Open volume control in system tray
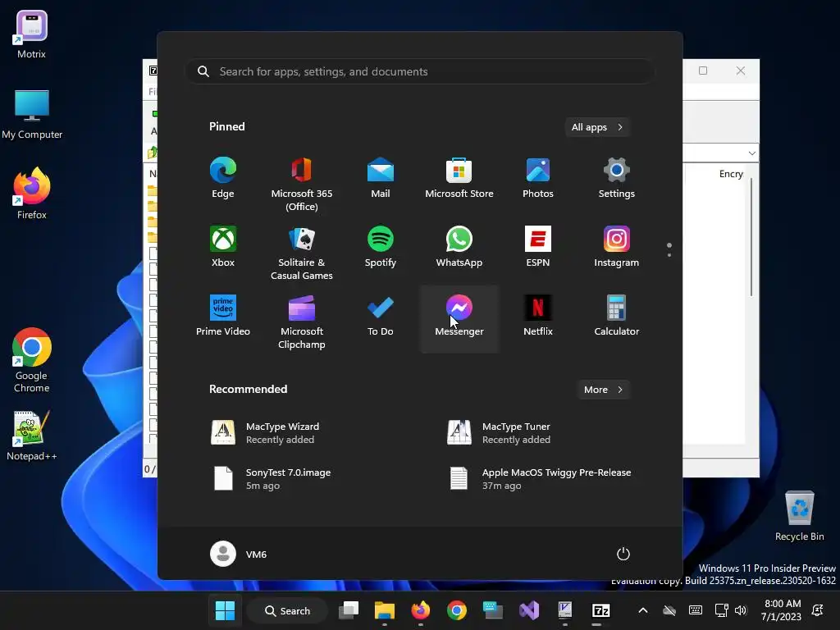Image resolution: width=840 pixels, height=630 pixels. click(741, 610)
